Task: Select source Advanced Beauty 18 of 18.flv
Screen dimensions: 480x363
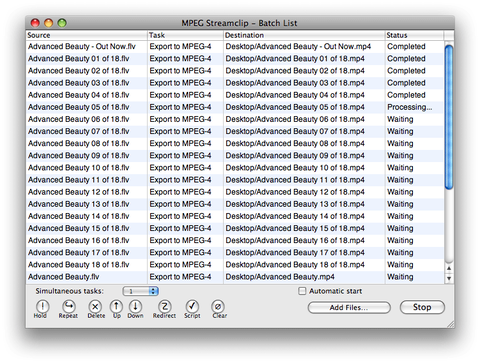Action: [79, 265]
